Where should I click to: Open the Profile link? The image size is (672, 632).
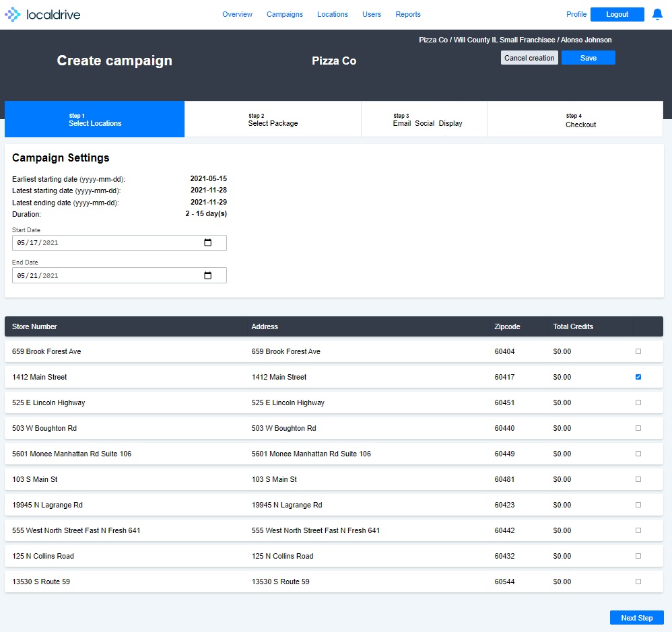(576, 14)
